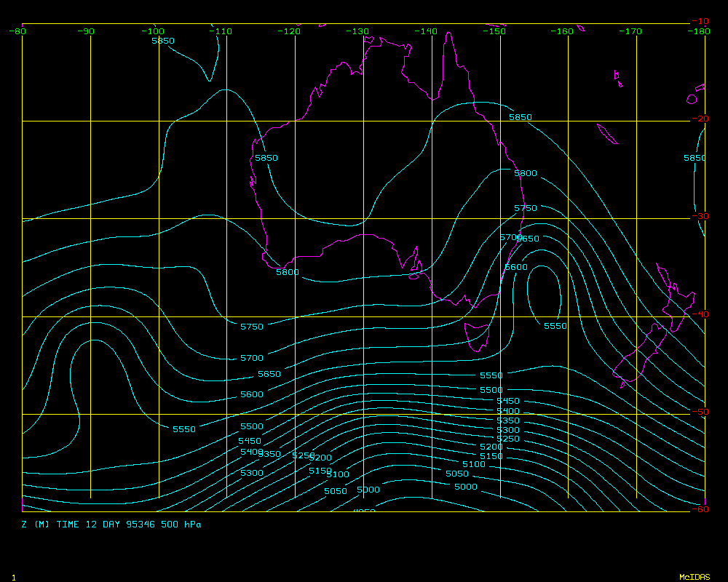Click the New Caledonia island outline
This screenshot has width=728, height=582.
pyautogui.click(x=607, y=134)
